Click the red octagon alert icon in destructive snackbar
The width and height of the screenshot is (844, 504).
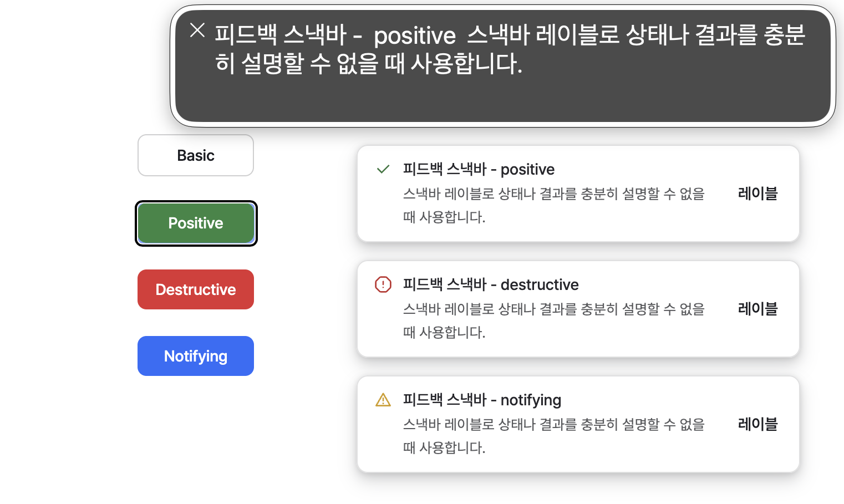[383, 284]
